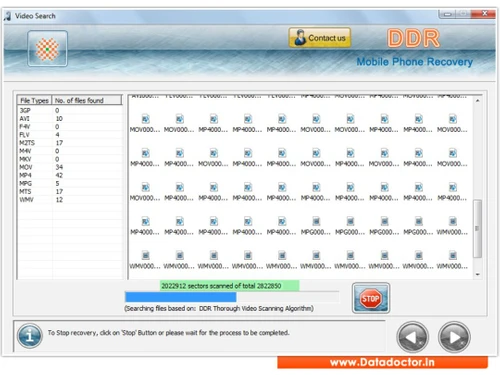Select the M2TS file type row
This screenshot has height=375, width=500.
pos(70,143)
